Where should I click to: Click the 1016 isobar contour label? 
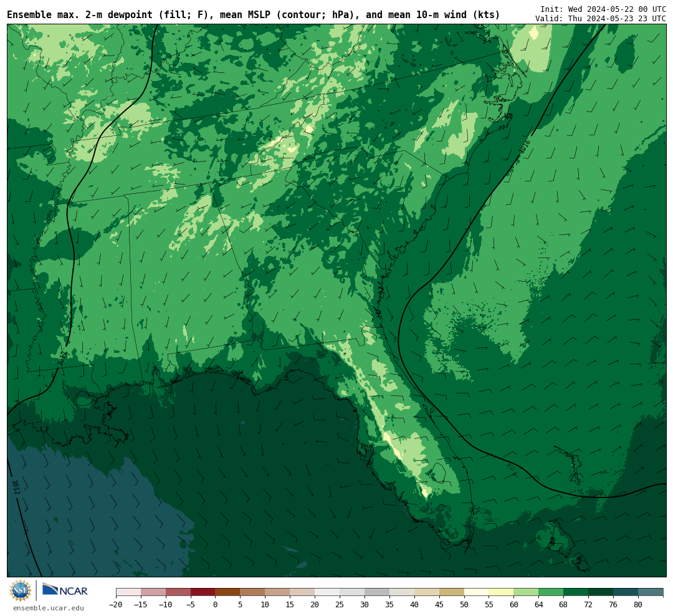pos(525,147)
